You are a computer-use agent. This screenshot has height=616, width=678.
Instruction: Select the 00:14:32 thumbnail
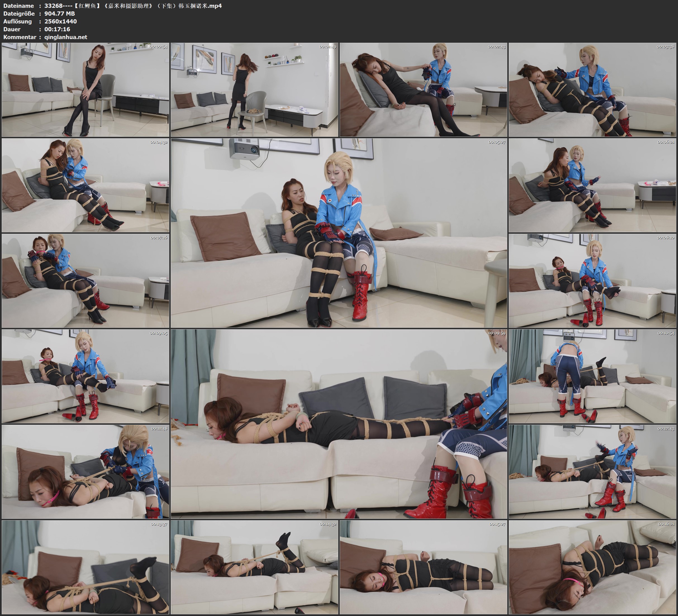tap(254, 567)
